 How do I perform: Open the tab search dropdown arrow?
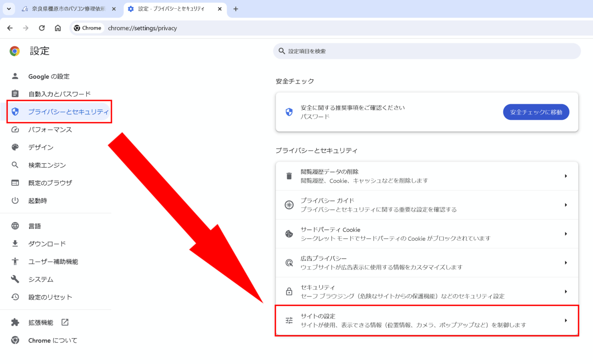click(x=8, y=9)
